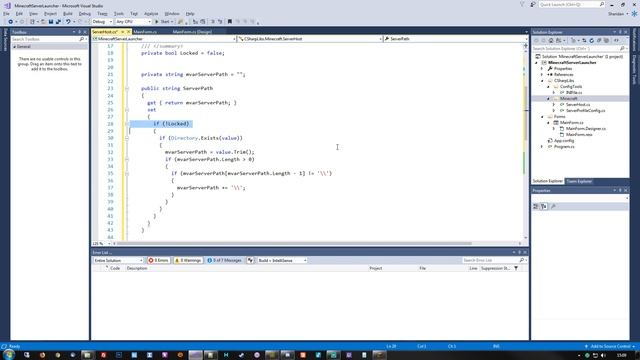
Task: Open the Entire Solution scope dropdown
Action: coord(118,260)
